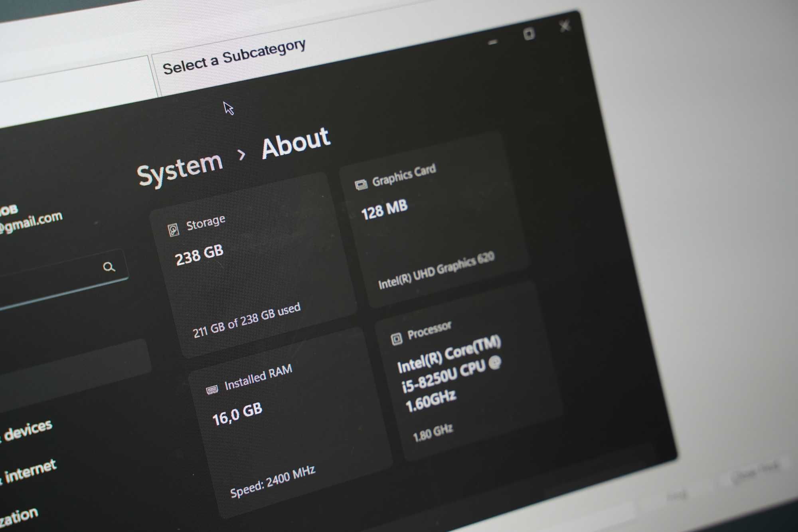
Task: Click the '16,0 GB' RAM value
Action: click(237, 414)
